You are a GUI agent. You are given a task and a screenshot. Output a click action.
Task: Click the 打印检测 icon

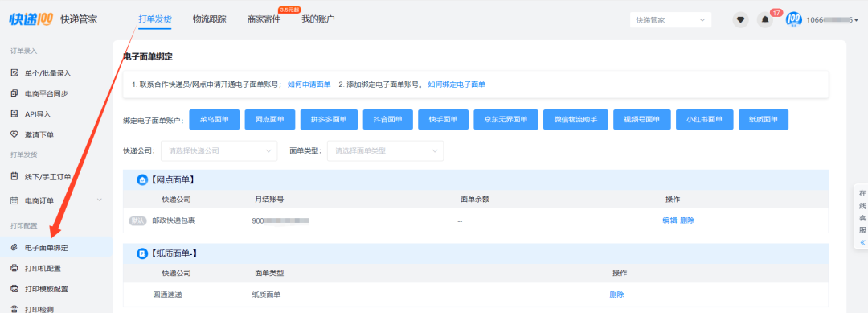tap(15, 308)
